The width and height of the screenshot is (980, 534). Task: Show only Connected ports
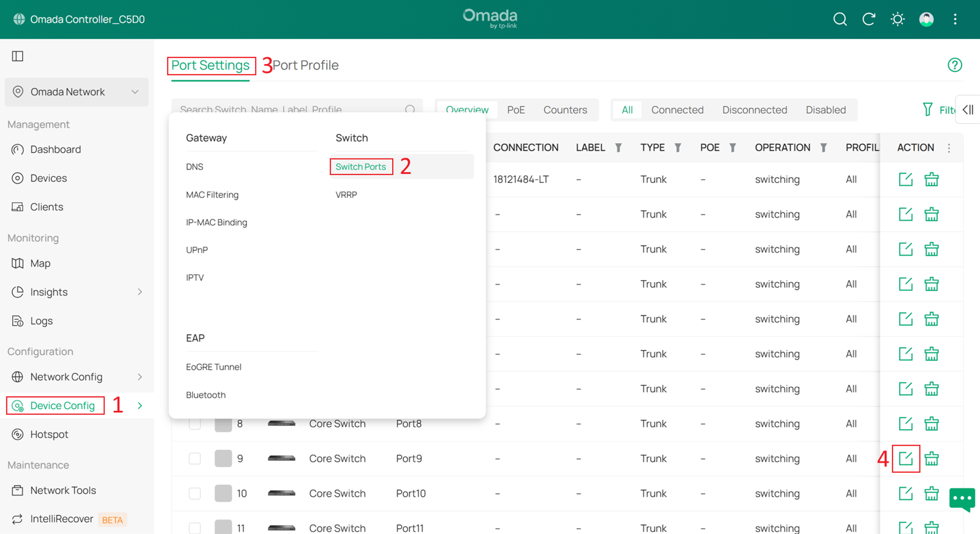click(x=677, y=110)
